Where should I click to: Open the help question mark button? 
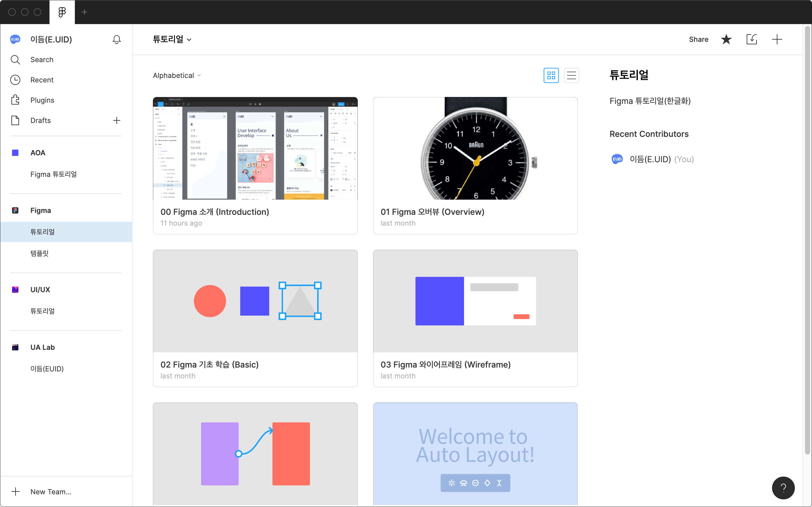(783, 488)
